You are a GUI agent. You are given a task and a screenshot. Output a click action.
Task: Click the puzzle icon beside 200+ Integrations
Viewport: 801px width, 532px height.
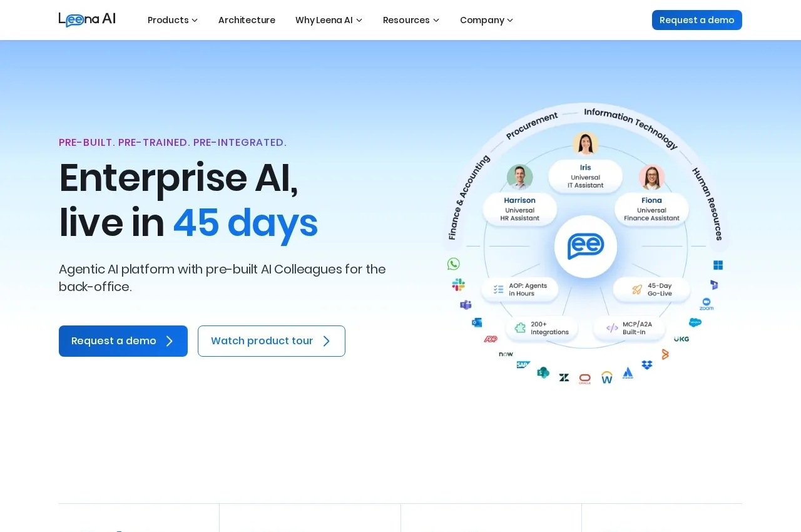tap(520, 328)
